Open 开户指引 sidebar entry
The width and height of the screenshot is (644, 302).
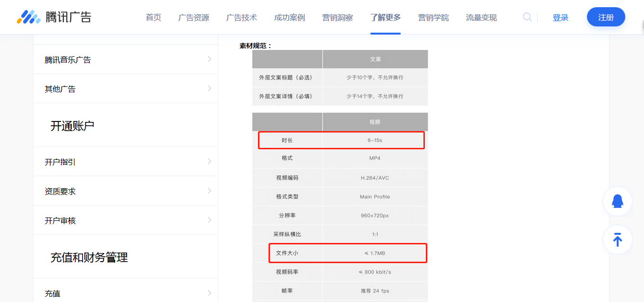pyautogui.click(x=60, y=162)
